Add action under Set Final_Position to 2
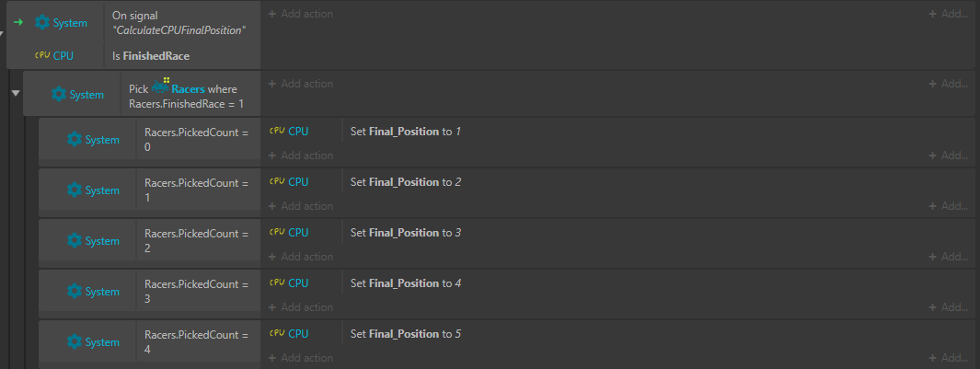 click(x=301, y=206)
